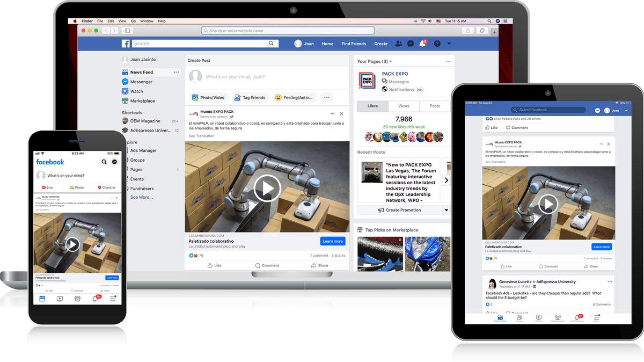Open the laptop ad post options ellipsis
Screen dimensions: 644x362
333,113
